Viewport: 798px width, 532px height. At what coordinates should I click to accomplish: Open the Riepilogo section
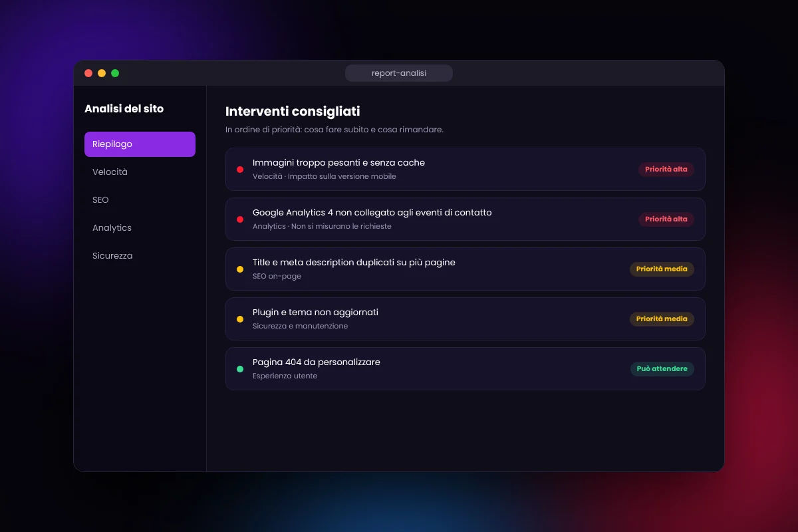point(140,144)
